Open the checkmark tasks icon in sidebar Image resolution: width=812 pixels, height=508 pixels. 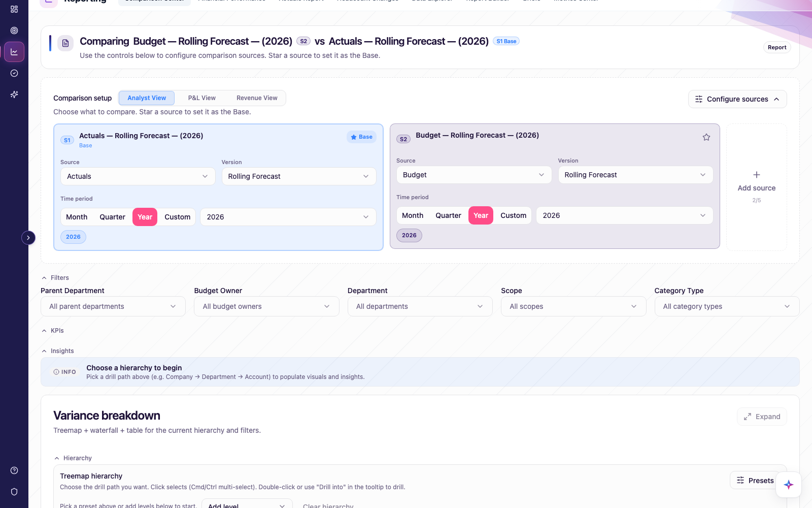tap(14, 73)
